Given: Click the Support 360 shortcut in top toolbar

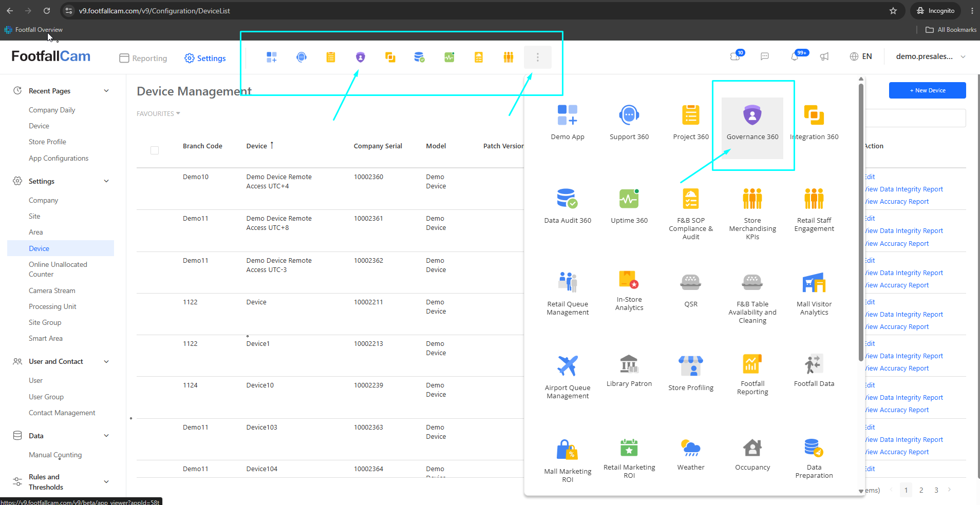Looking at the screenshot, I should [x=301, y=57].
